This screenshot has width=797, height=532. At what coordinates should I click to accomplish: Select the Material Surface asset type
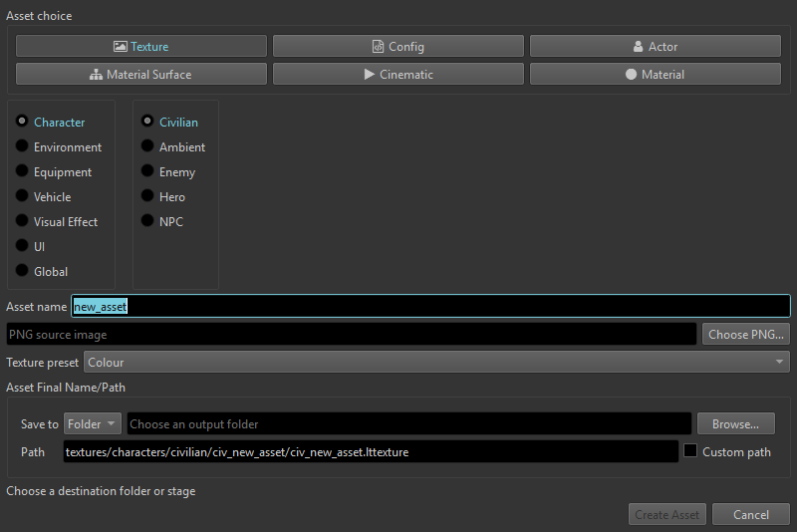click(141, 74)
